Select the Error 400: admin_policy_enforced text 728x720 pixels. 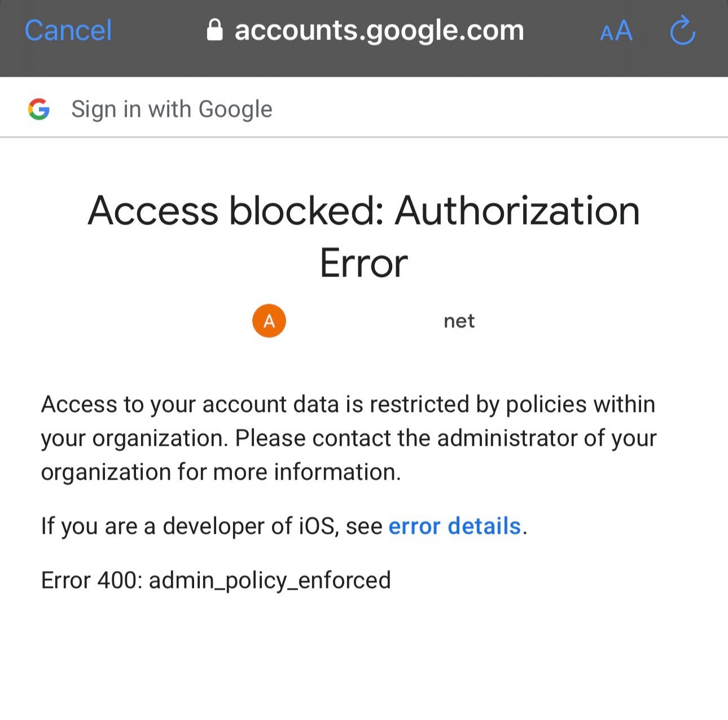[216, 580]
